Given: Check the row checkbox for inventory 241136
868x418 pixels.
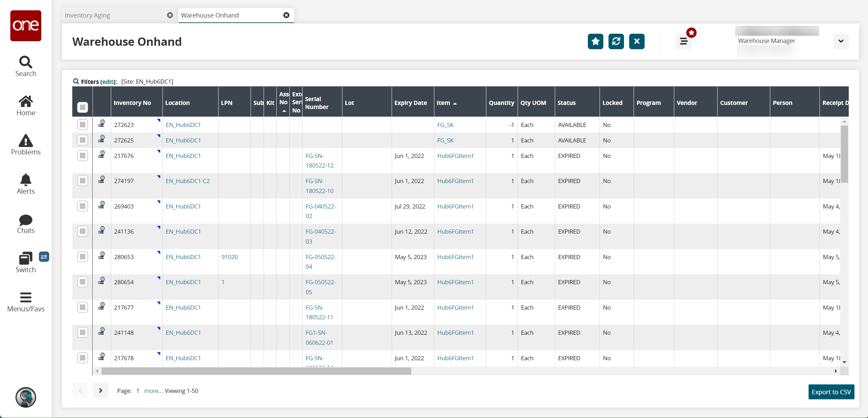Looking at the screenshot, I should (x=83, y=231).
